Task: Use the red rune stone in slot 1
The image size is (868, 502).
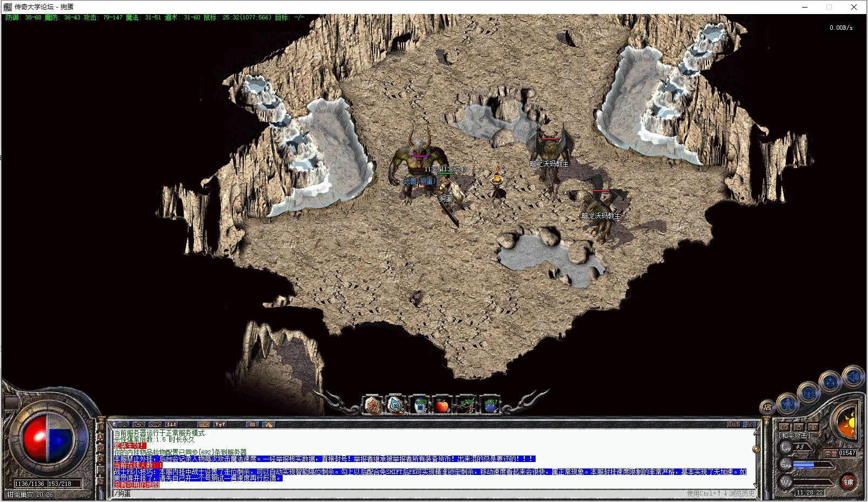Action: click(373, 405)
